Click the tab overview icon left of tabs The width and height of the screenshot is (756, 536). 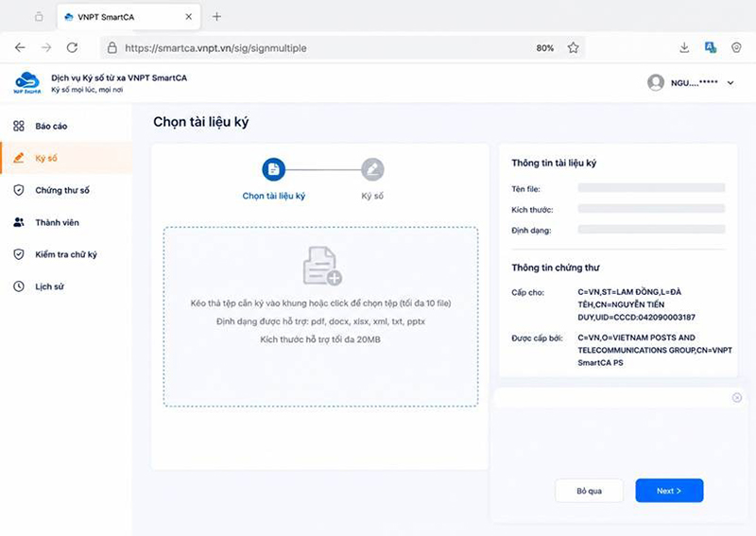[x=39, y=17]
